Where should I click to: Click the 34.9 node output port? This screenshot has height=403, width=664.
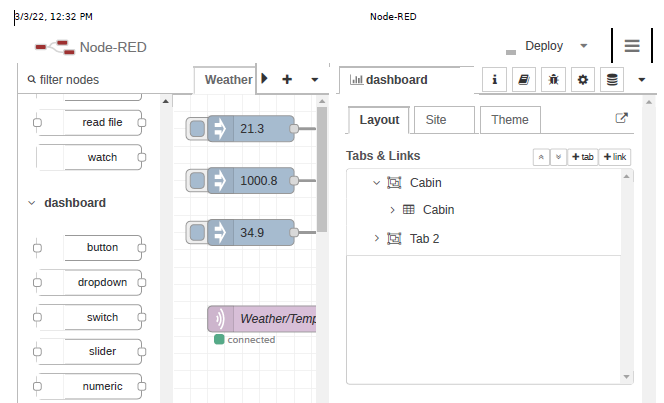[x=294, y=232]
